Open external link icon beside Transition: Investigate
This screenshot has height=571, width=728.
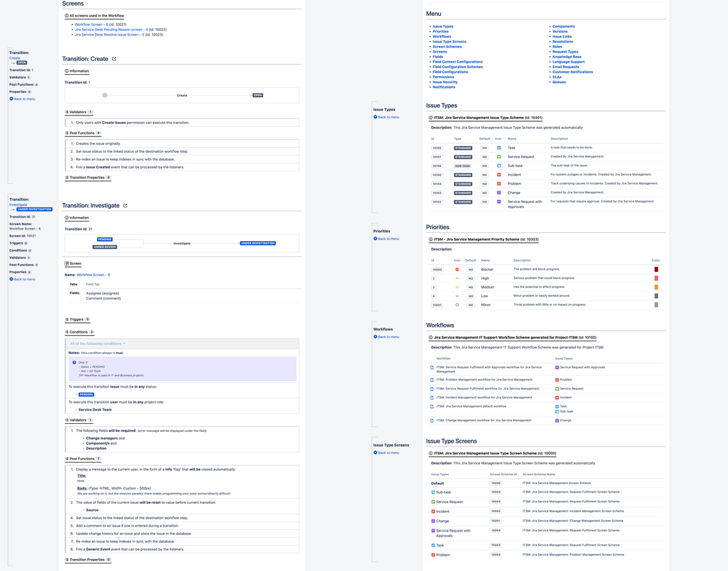126,206
